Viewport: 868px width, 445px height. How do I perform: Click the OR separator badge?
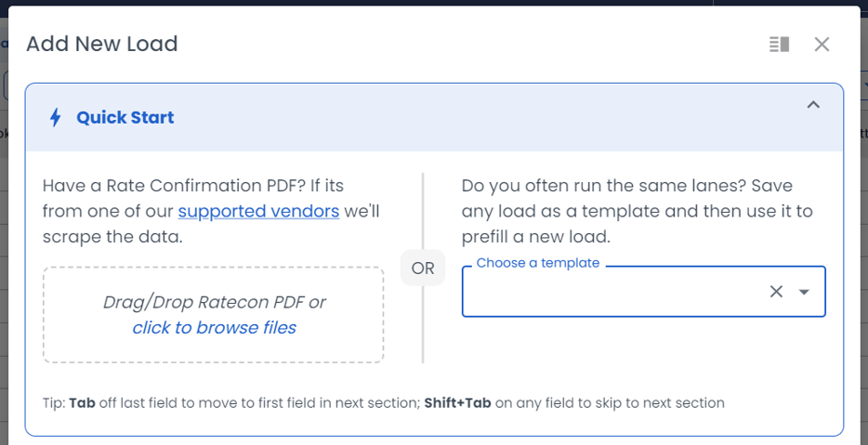pyautogui.click(x=423, y=268)
